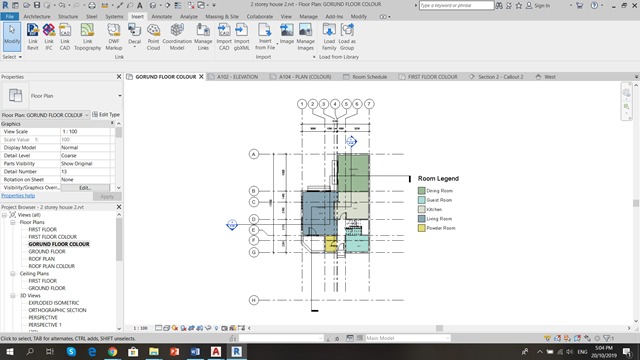Open the Decal dropdown arrow

pos(134,47)
